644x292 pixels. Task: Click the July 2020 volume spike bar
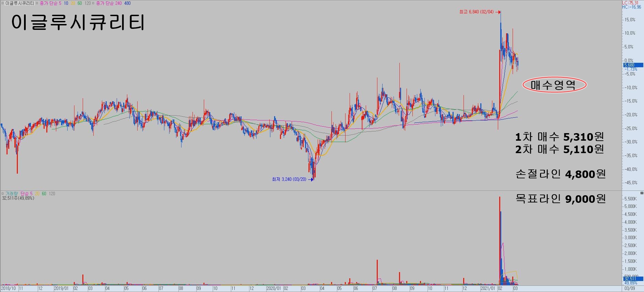coord(377,272)
